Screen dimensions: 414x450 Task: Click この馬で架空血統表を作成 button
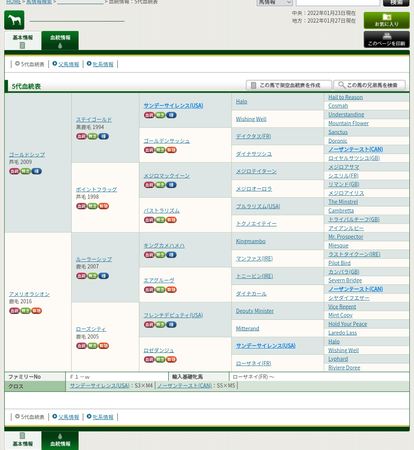(x=289, y=85)
